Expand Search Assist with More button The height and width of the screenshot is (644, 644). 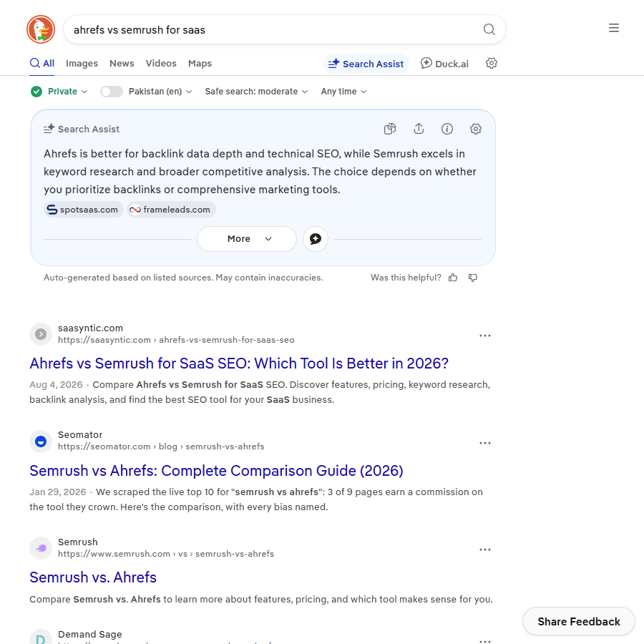247,238
